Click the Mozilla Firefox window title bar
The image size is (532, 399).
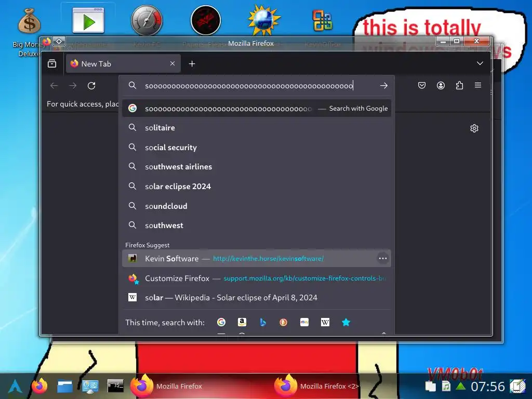[250, 44]
